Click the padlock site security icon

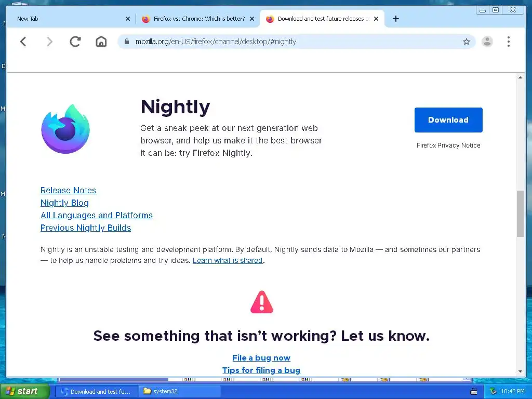pos(127,42)
